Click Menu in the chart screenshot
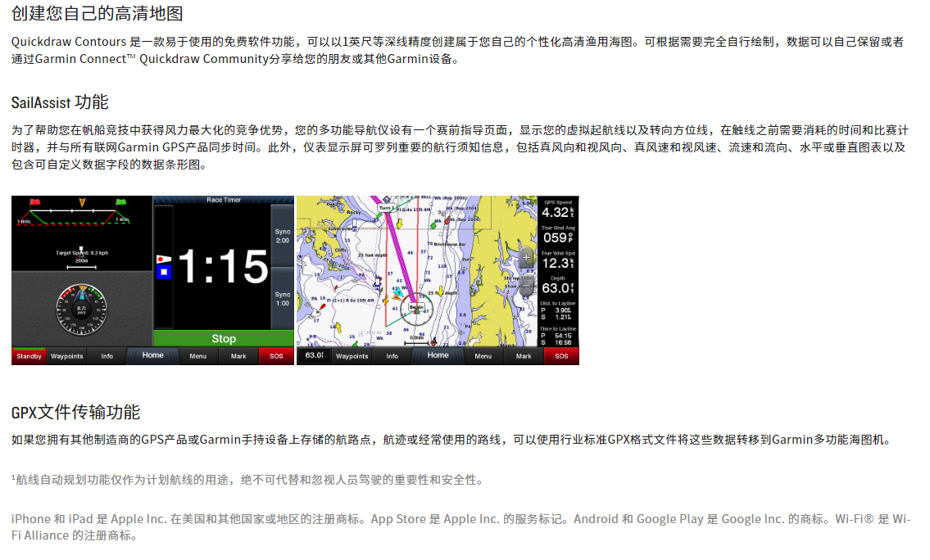 click(x=483, y=356)
